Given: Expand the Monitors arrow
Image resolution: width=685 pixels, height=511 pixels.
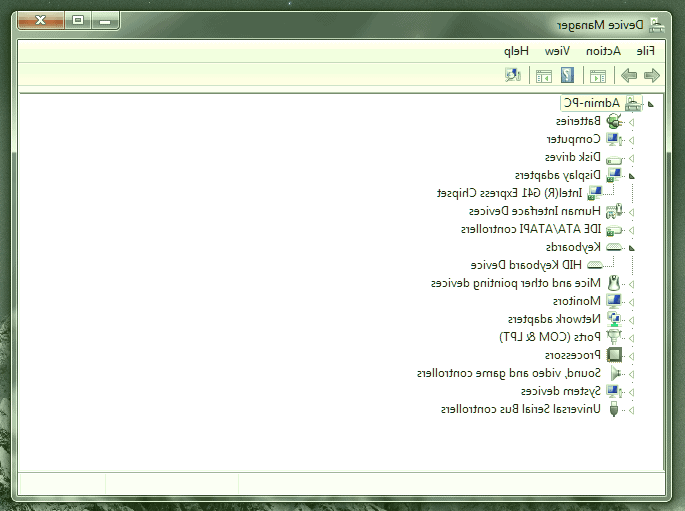Looking at the screenshot, I should click(x=631, y=302).
